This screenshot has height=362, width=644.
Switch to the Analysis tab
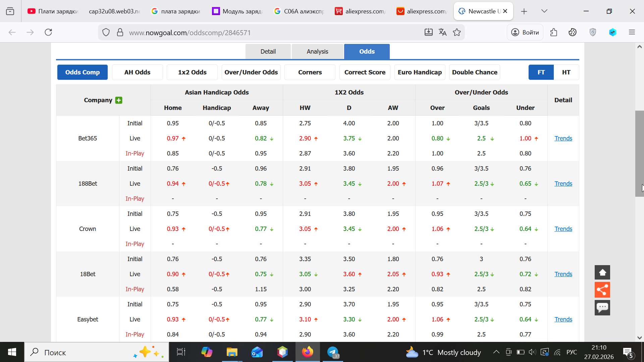(317, 52)
